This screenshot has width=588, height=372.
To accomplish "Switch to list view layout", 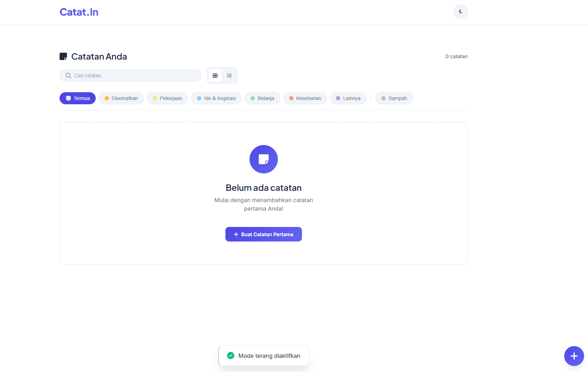I will [229, 76].
